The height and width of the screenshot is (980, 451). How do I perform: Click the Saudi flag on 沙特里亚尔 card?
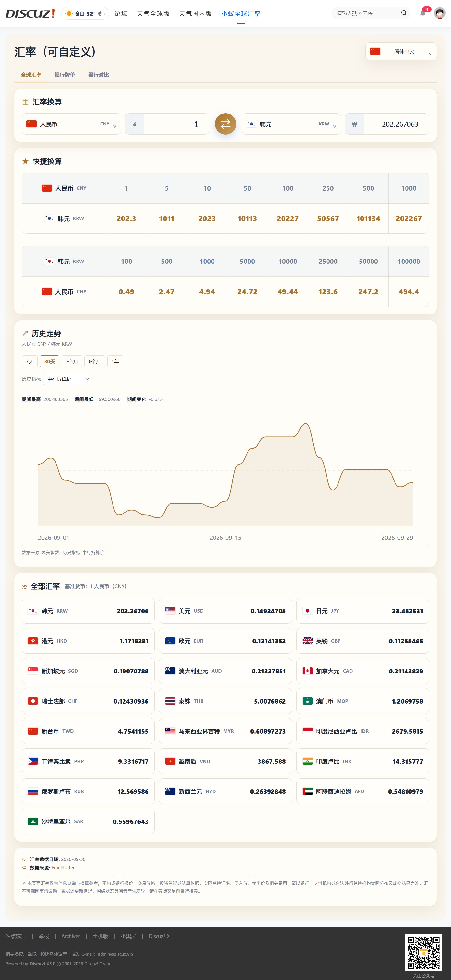click(x=33, y=821)
